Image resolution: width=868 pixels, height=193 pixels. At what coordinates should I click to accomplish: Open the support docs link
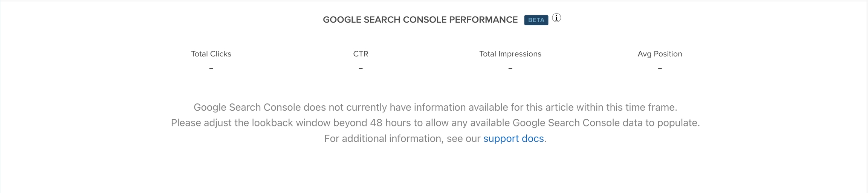coord(513,138)
